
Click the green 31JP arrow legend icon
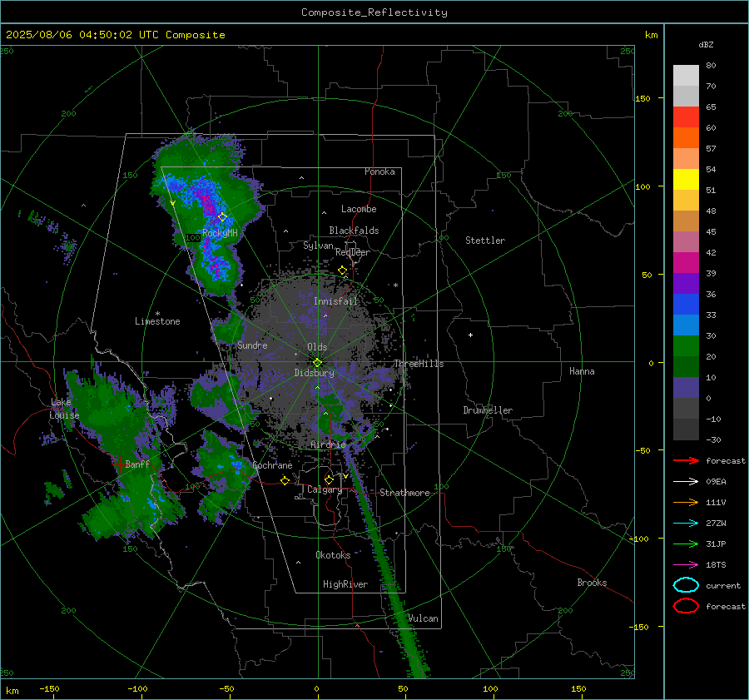click(686, 544)
